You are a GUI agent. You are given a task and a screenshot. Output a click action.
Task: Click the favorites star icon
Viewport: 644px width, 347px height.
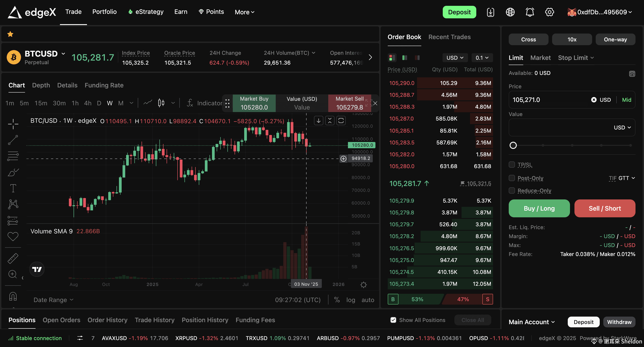pos(10,34)
